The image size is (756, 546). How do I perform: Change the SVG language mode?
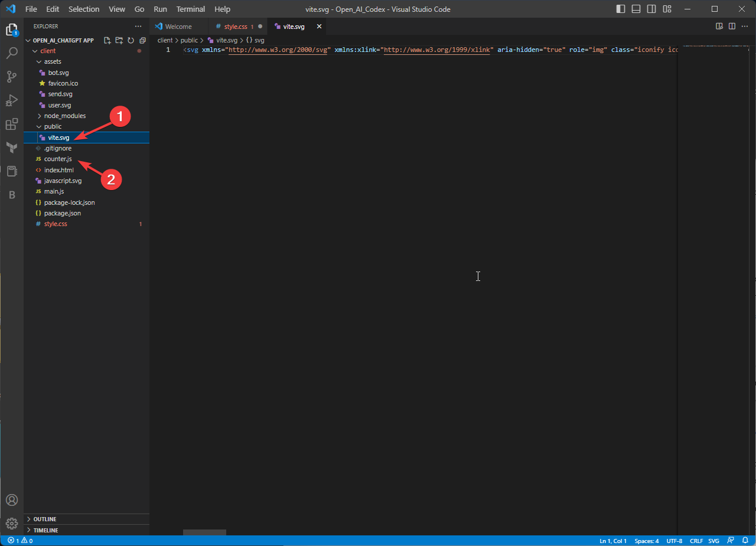coord(714,541)
